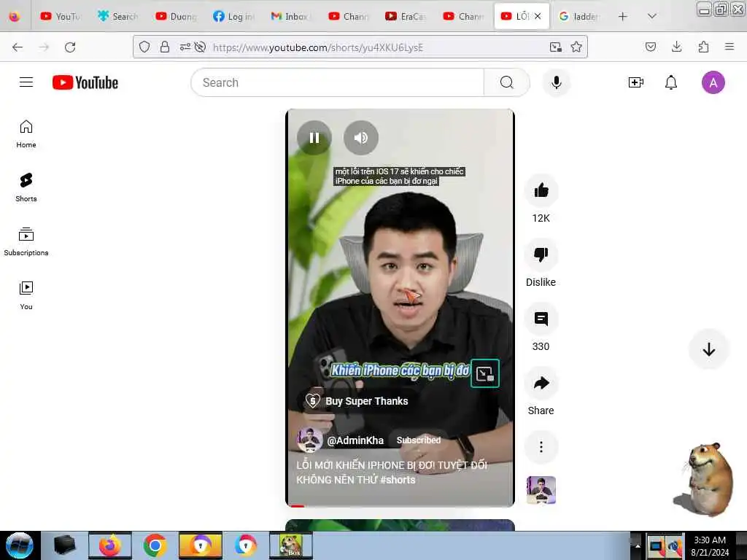Image resolution: width=747 pixels, height=560 pixels.
Task: Open Shorts in the sidebar
Action: pos(26,187)
